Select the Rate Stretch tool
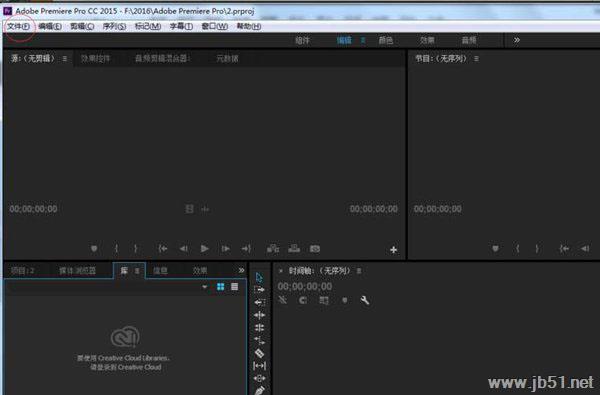Viewport: 600px width, 395px height. point(259,340)
